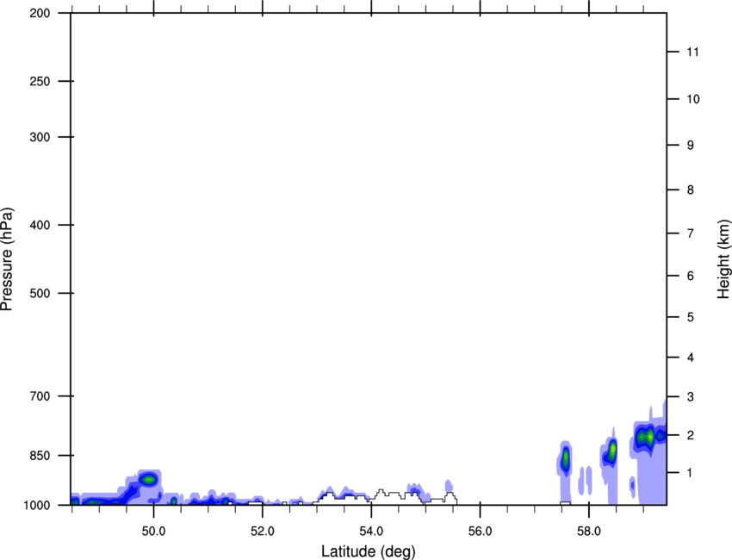Click the 200 pressure tick label
The width and height of the screenshot is (732, 560).
(40, 13)
